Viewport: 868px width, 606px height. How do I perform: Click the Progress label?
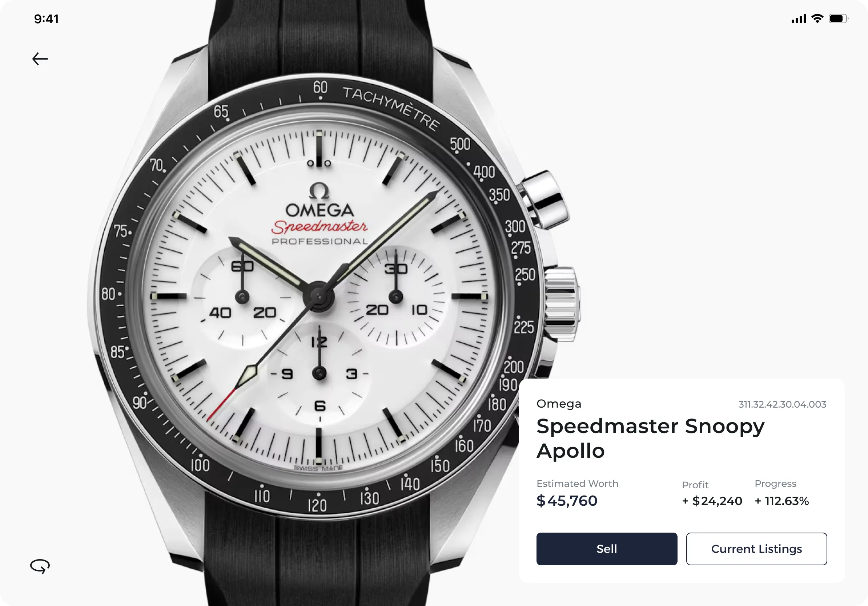[x=775, y=484]
